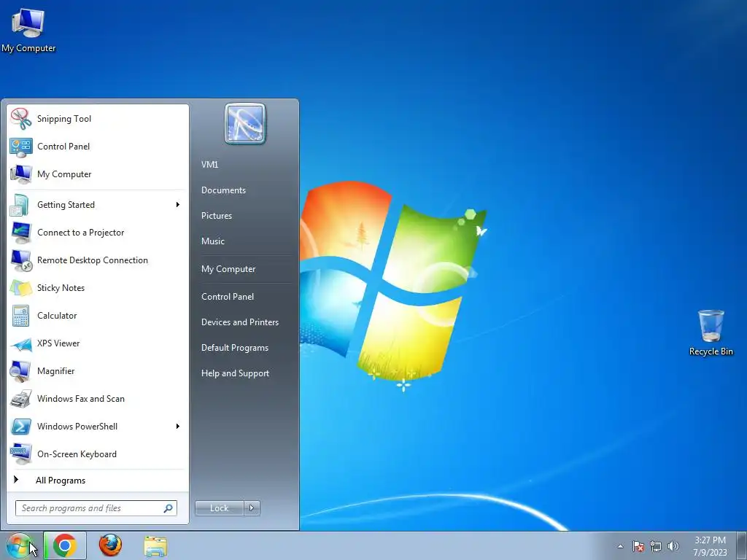The height and width of the screenshot is (560, 747).
Task: Click 'On-Screen Keyboard' text label
Action: tap(77, 454)
